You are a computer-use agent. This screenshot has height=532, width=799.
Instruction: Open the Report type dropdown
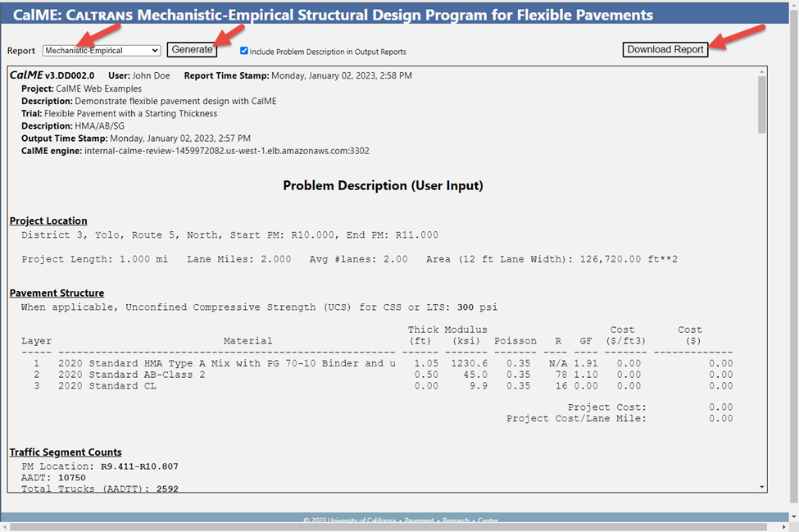pyautogui.click(x=102, y=51)
